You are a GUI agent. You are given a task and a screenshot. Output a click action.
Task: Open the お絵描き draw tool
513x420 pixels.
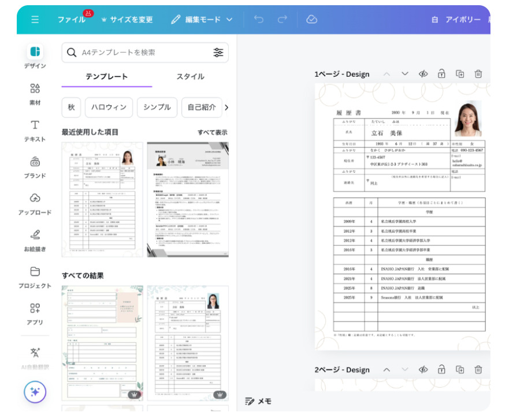tap(35, 240)
